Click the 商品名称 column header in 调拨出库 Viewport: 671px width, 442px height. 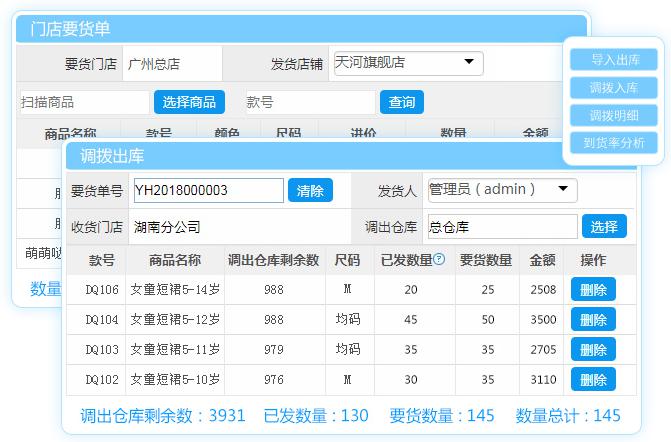pos(175,260)
